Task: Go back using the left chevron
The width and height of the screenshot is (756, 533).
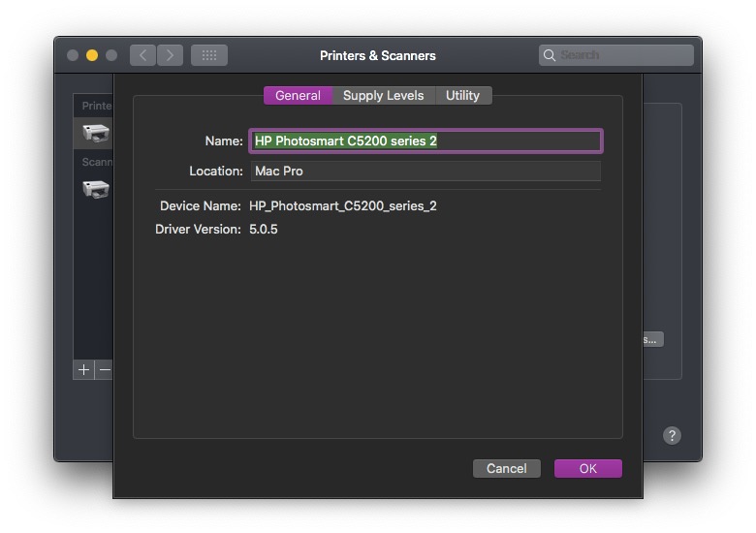Action: click(x=142, y=55)
